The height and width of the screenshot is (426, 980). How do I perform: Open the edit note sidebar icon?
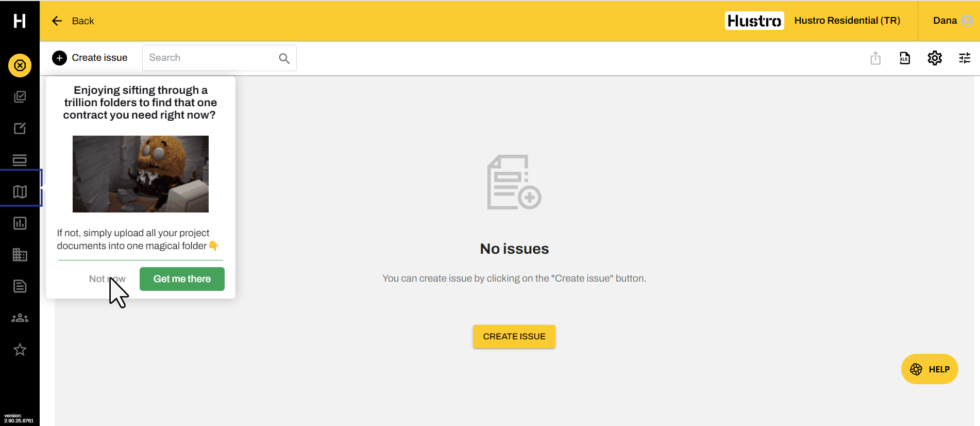point(20,128)
